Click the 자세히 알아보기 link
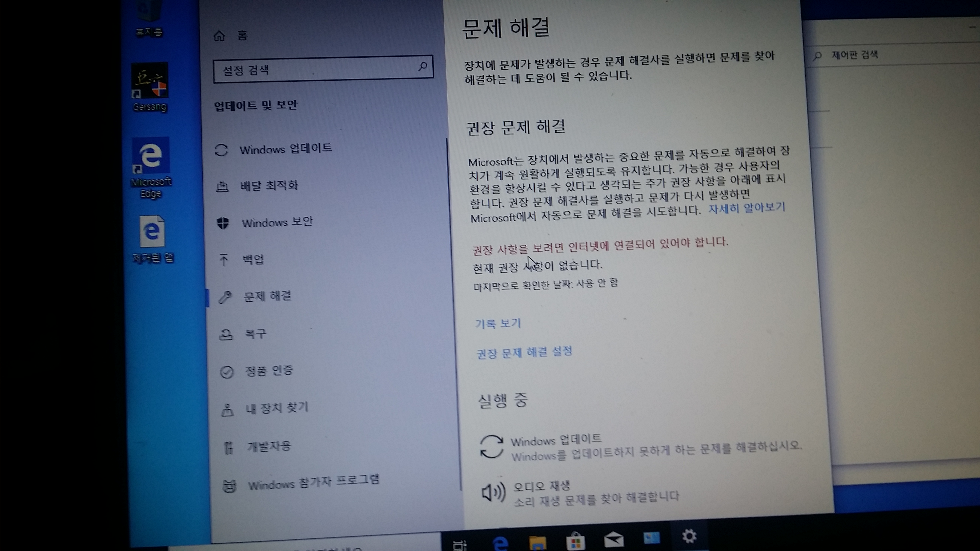Screen dimensions: 980x551 point(746,208)
